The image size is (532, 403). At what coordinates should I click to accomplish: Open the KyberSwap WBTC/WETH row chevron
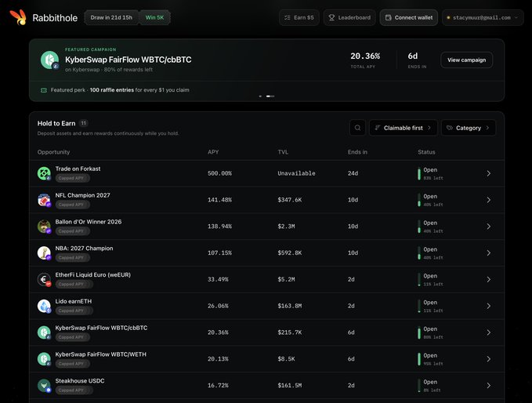(x=489, y=359)
